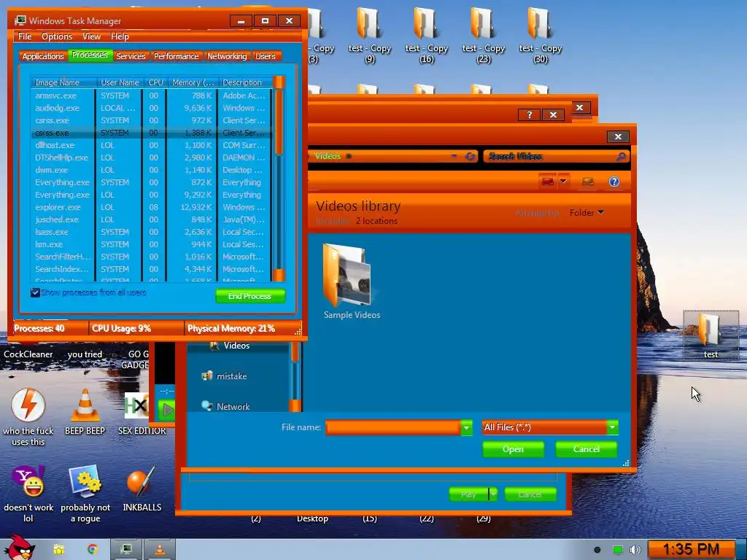The image size is (747, 560).
Task: Click Cancel in the rear media dialog
Action: 530,494
